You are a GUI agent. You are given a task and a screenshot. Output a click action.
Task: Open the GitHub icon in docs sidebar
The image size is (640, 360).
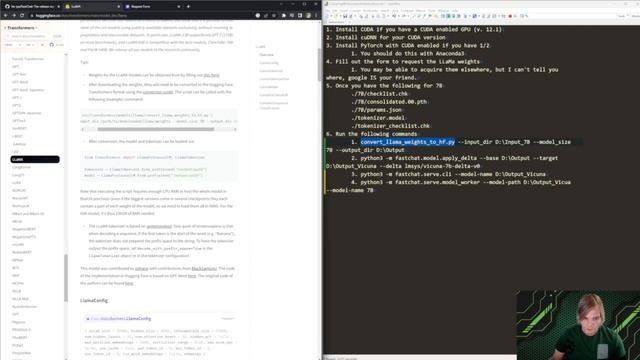[51, 45]
